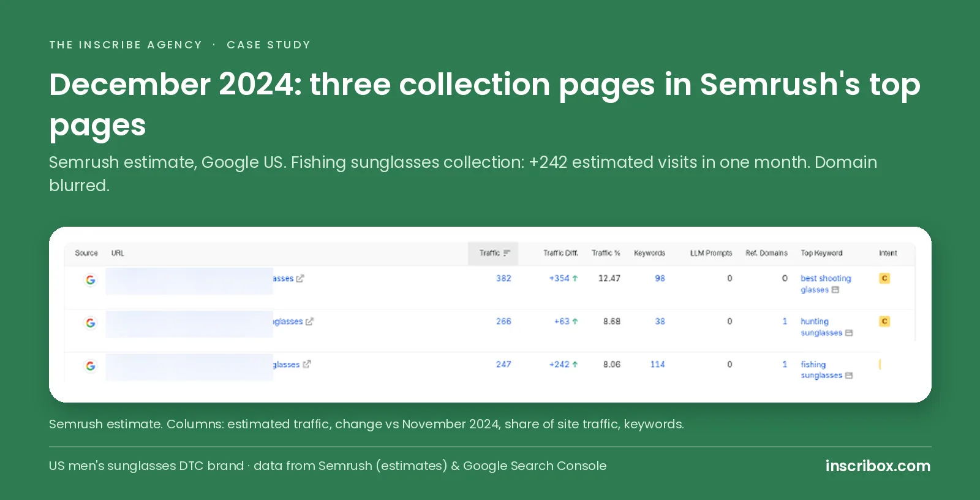The height and width of the screenshot is (500, 980).
Task: Click the Google source icon in the 247-traffic row
Action: 91,366
